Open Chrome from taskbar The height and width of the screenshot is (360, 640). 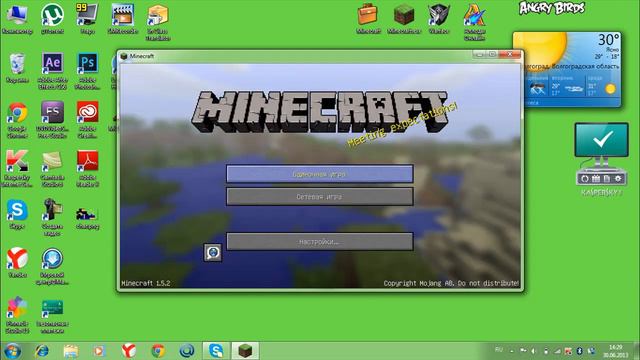tap(158, 351)
